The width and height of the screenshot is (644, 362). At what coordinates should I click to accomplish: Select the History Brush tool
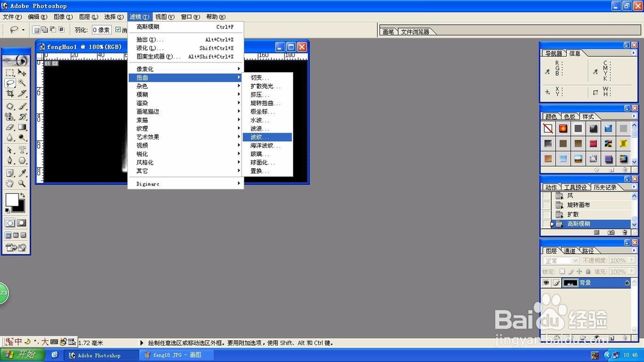click(x=22, y=117)
